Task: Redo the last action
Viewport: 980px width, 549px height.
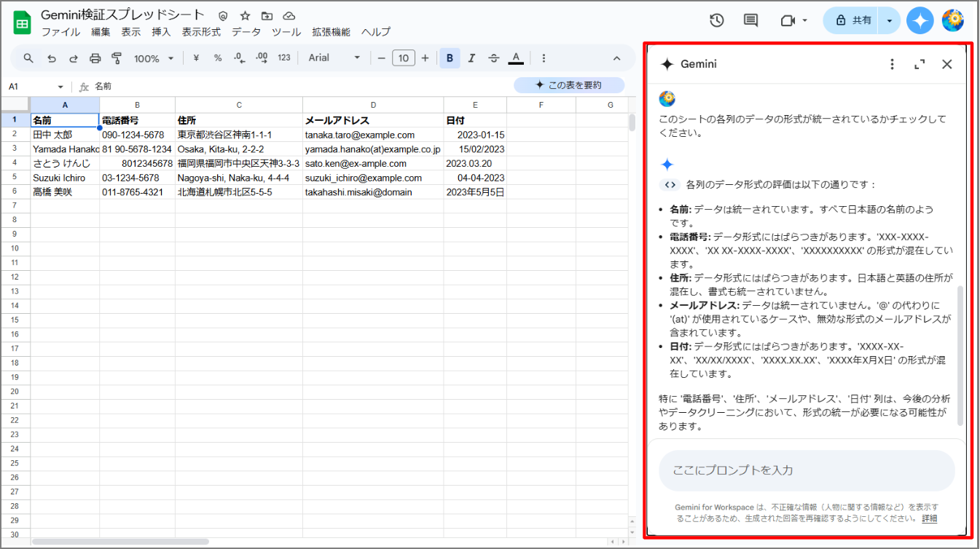Action: click(73, 58)
